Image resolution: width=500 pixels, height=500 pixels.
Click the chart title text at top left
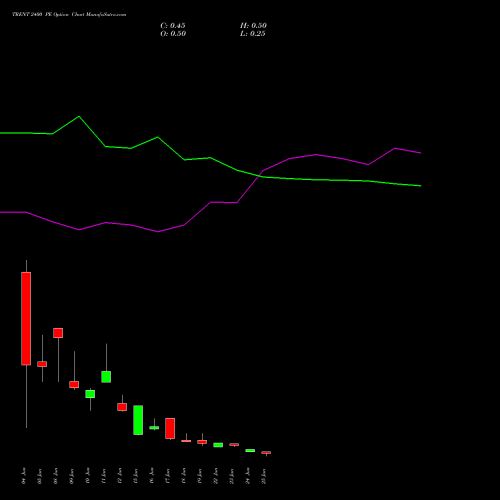(69, 15)
